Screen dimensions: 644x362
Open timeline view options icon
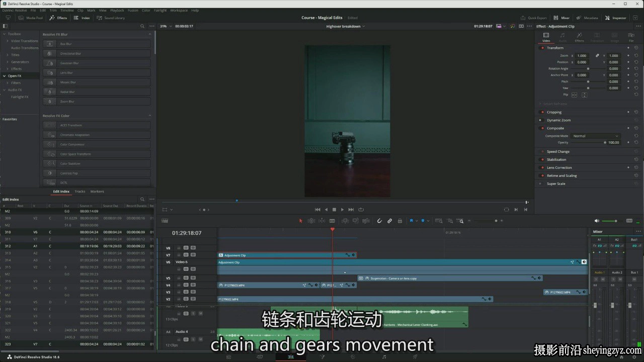(x=165, y=221)
